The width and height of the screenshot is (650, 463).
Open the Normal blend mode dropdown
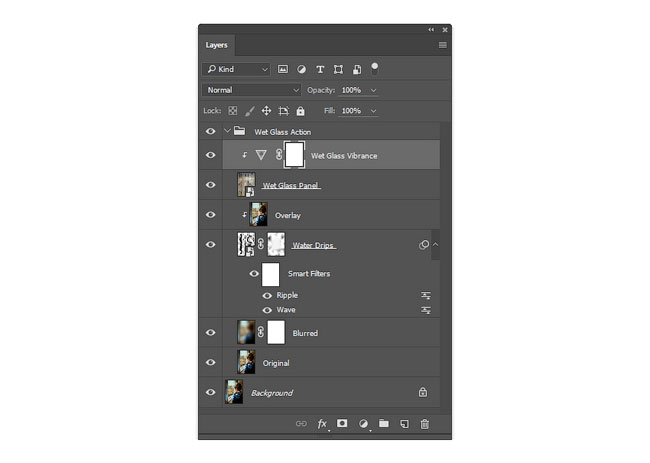point(251,90)
